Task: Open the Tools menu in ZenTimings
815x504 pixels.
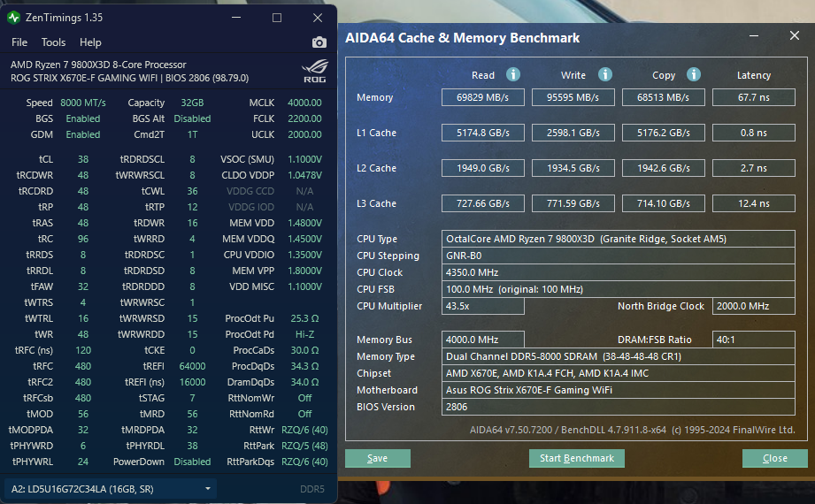Action: tap(53, 42)
